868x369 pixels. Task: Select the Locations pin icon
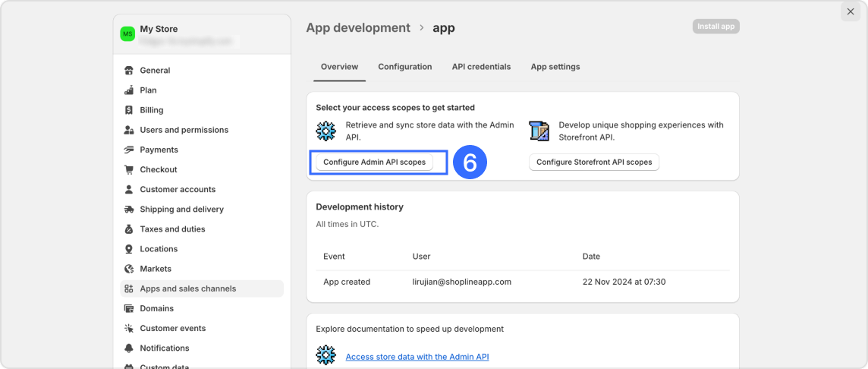point(129,249)
